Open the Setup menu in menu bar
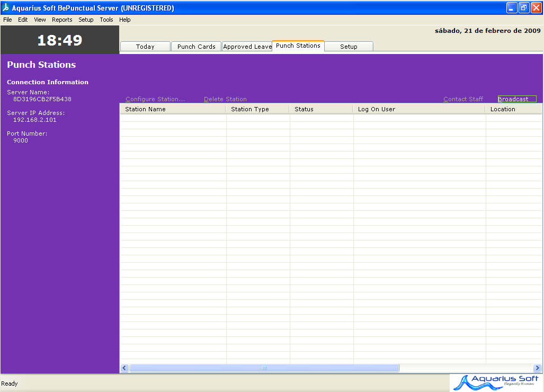This screenshot has height=392, width=544. (86, 20)
